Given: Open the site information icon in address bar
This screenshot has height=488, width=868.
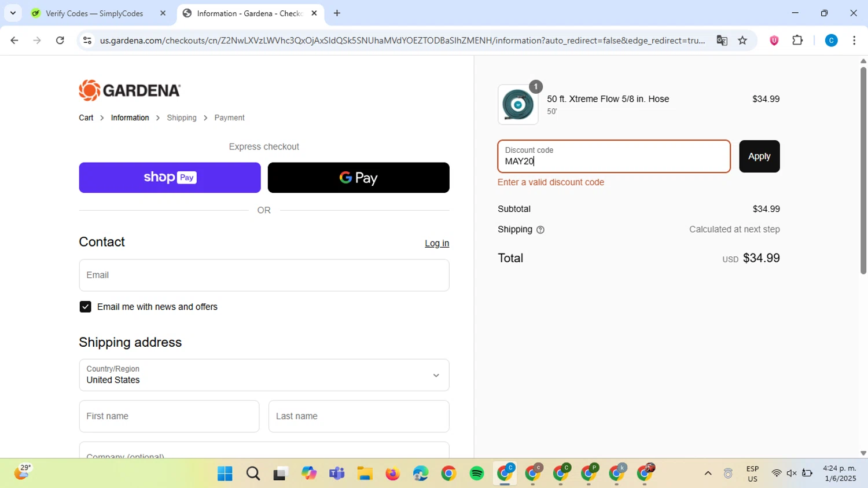Looking at the screenshot, I should point(87,41).
